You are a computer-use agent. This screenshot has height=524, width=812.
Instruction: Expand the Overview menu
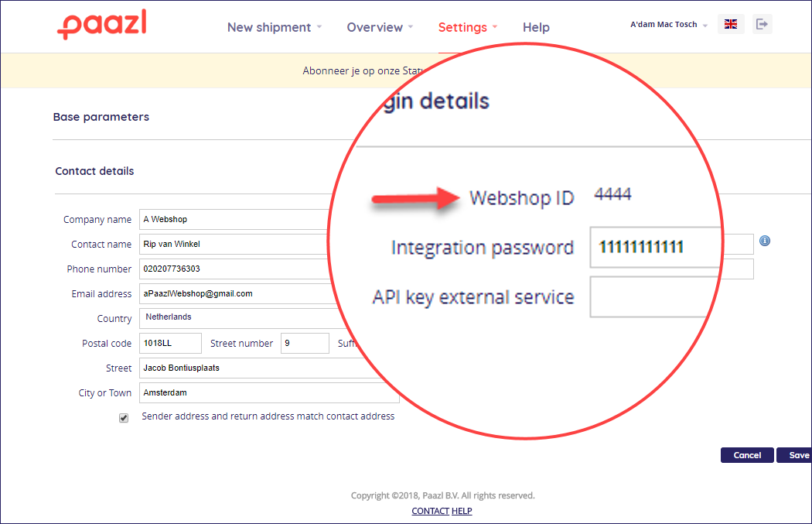380,27
